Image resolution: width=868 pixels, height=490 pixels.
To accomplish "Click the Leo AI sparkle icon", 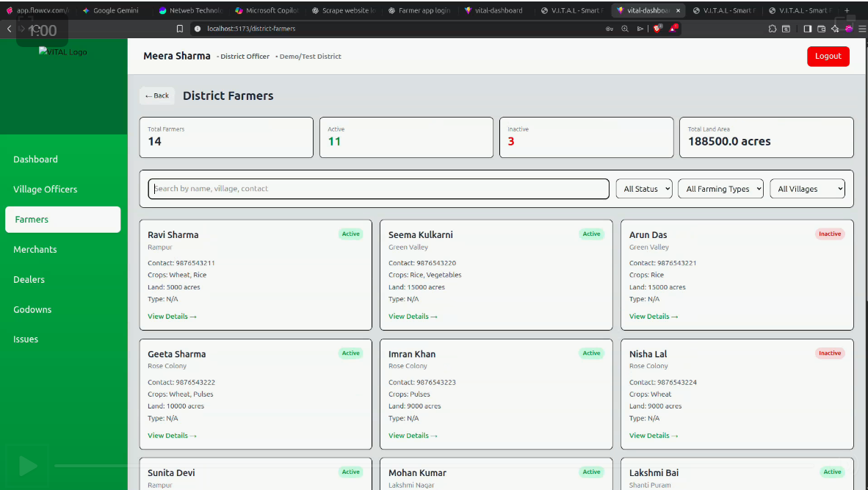I will pos(835,29).
